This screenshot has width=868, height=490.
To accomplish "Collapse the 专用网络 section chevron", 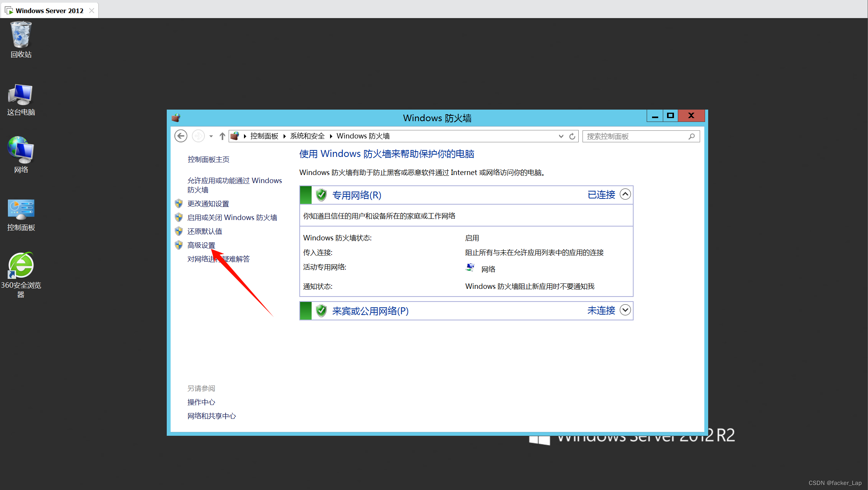I will coord(625,195).
